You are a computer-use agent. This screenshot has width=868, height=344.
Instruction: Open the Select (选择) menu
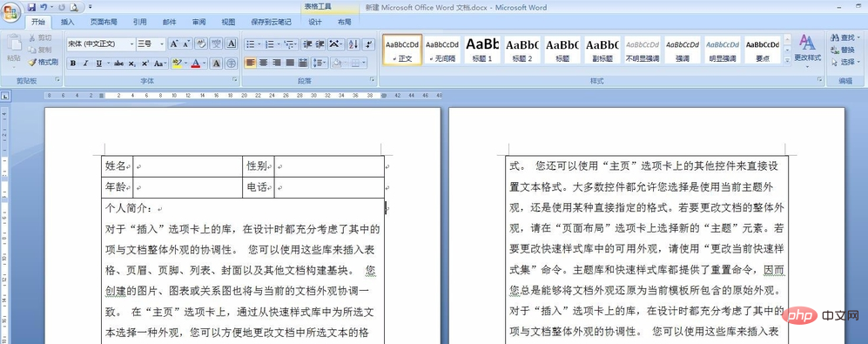pyautogui.click(x=845, y=62)
